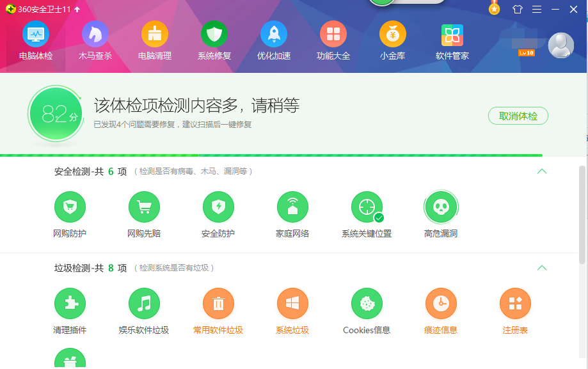
Task: Select 常用软件垃圾 trash bin icon
Action: [x=218, y=303]
